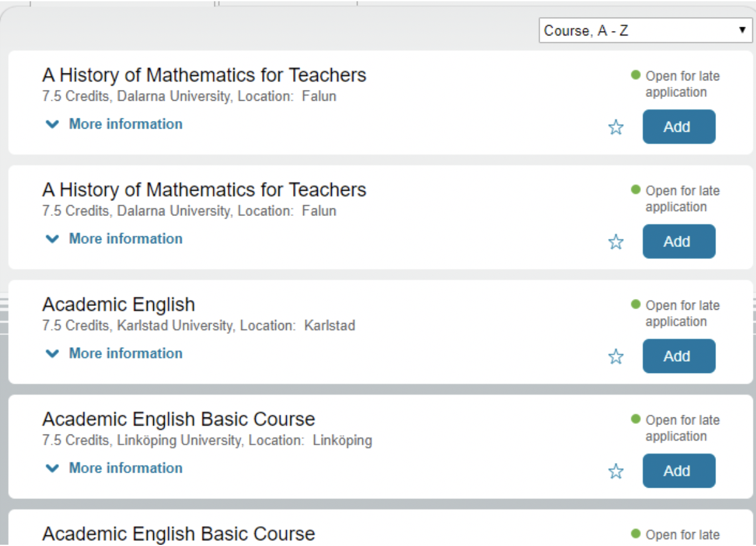The height and width of the screenshot is (546, 756).
Task: Click the first A History of Mathematics title
Action: [204, 75]
